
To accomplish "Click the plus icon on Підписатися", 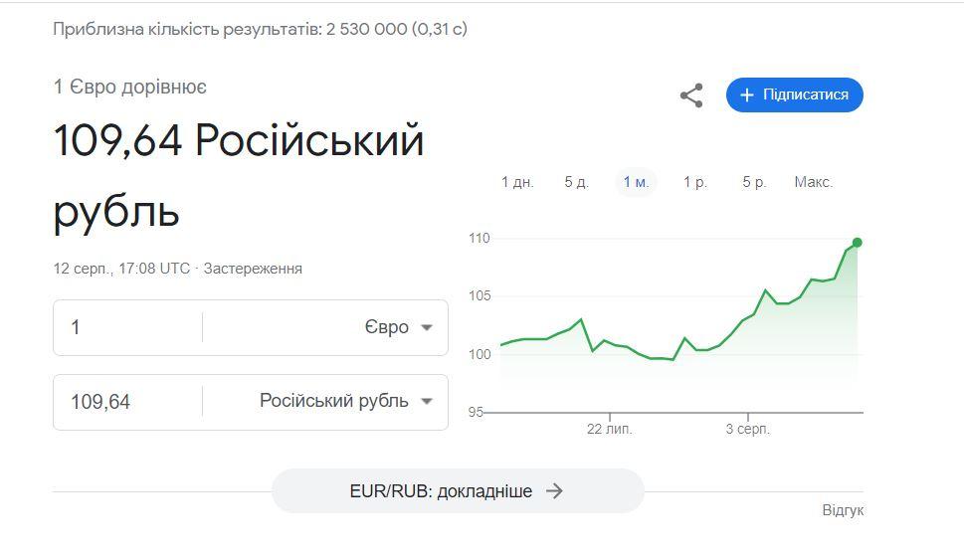I will pos(747,95).
